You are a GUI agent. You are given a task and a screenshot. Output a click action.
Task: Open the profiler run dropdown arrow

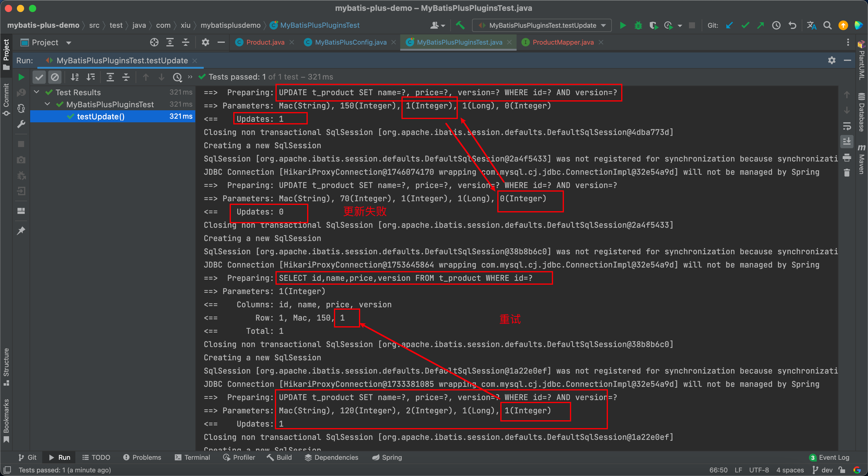(x=680, y=26)
